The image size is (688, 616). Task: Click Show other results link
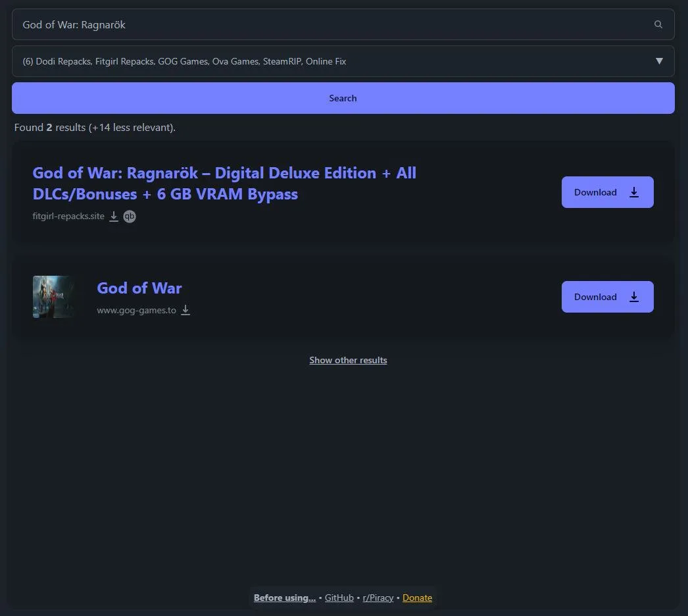pos(348,360)
